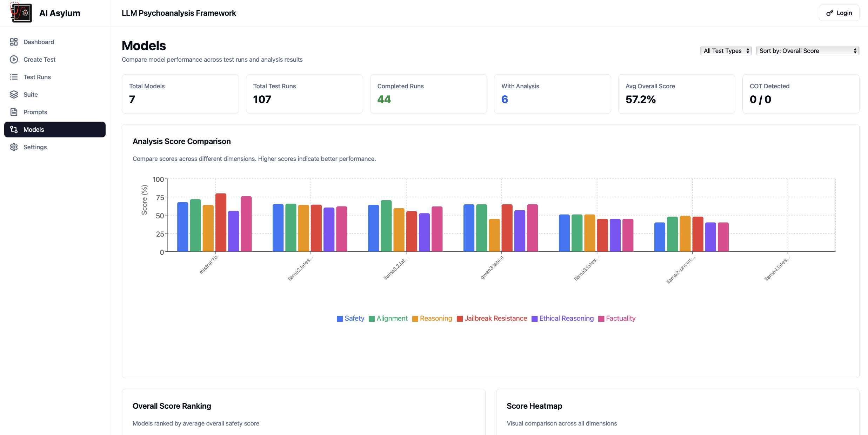Click the key icon in Login button
The image size is (868, 435).
tap(830, 13)
